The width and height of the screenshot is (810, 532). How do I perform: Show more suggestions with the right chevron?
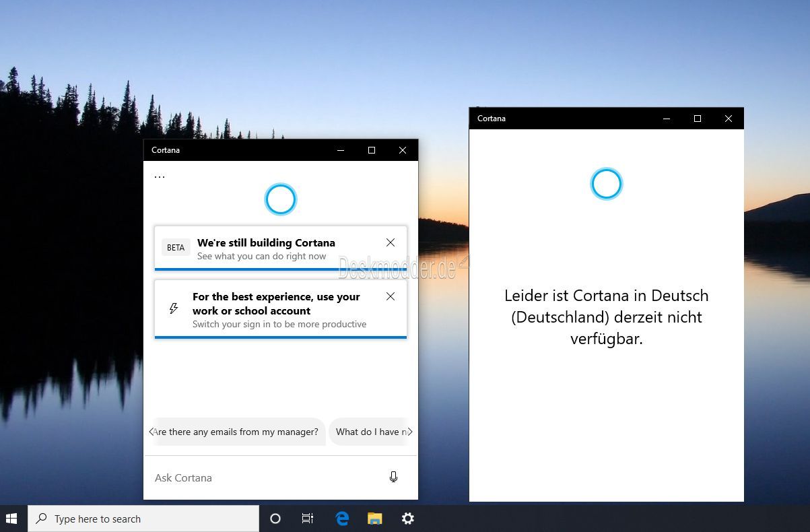410,432
